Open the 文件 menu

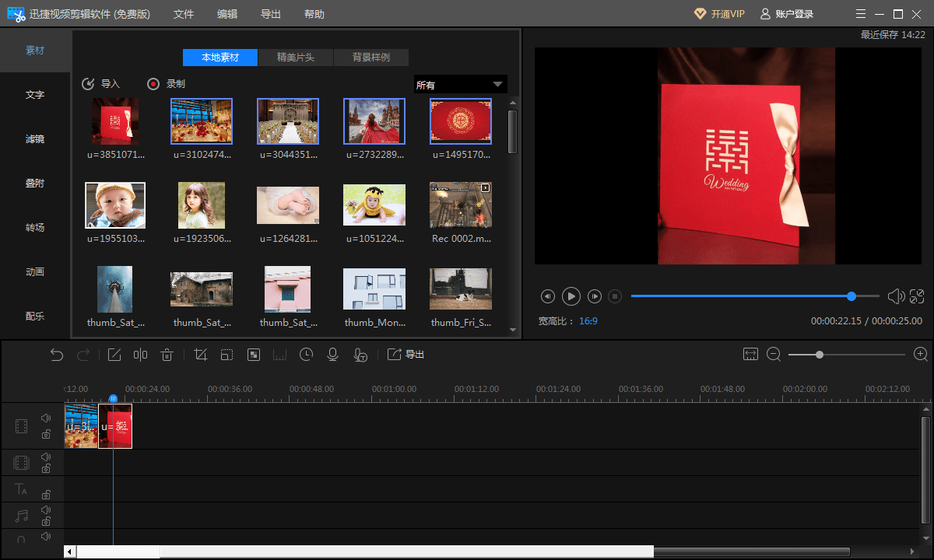184,14
